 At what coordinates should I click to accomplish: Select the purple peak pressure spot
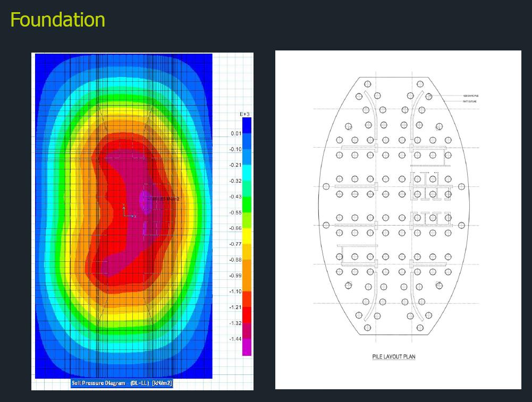click(144, 200)
